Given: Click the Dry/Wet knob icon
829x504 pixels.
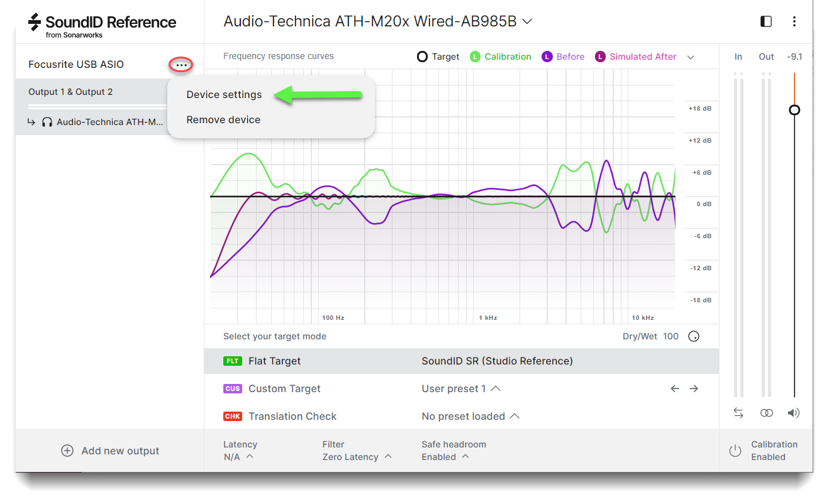Looking at the screenshot, I should [x=694, y=336].
